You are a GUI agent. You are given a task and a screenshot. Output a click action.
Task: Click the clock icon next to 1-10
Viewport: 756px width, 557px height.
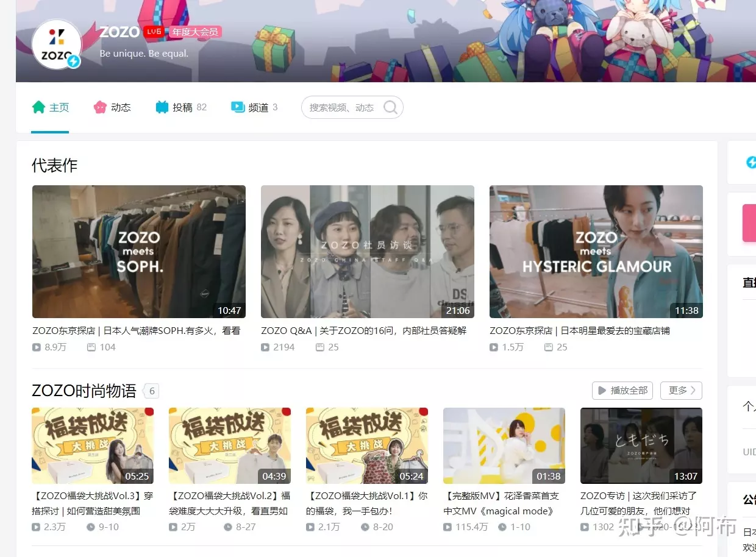(x=502, y=527)
